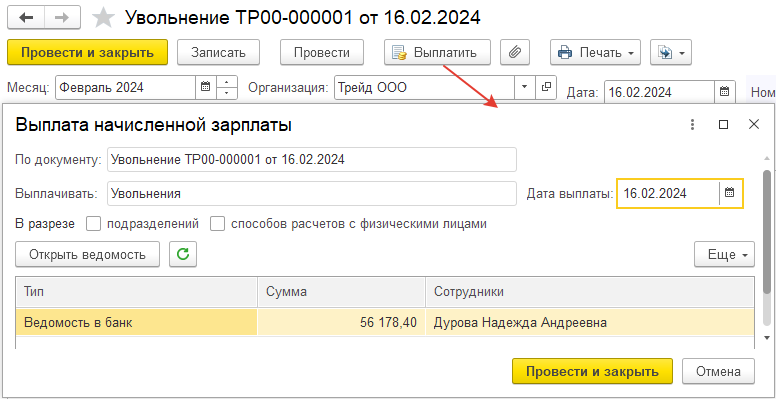Image resolution: width=776 pixels, height=399 pixels.
Task: Toggle the подразделений checkbox
Action: pos(93,224)
